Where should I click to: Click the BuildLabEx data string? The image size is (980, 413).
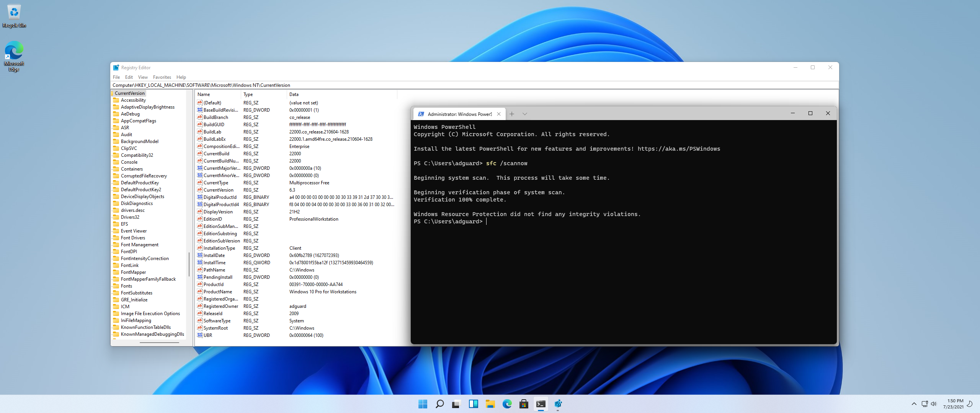331,139
